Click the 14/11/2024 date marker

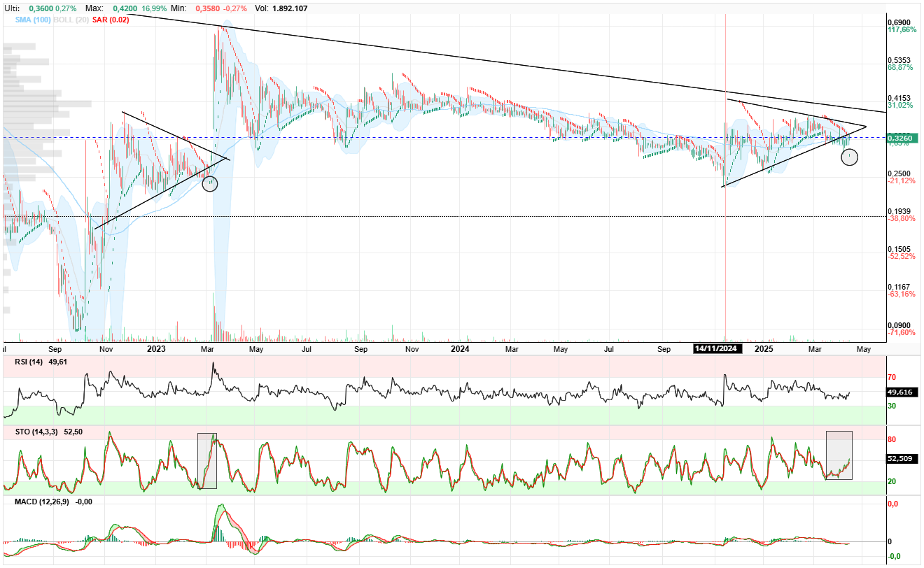(x=715, y=348)
